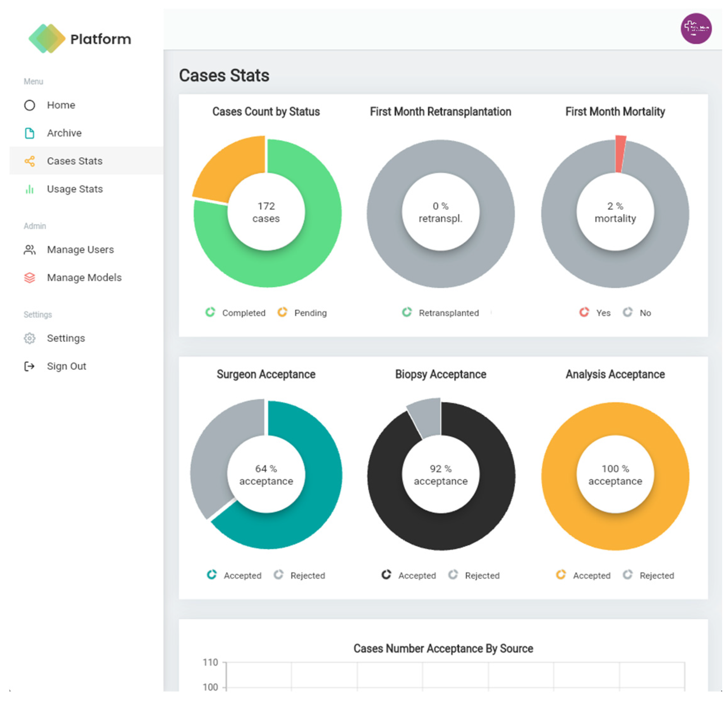This screenshot has width=728, height=702.
Task: Click the Manage Models layers icon
Action: pos(30,278)
